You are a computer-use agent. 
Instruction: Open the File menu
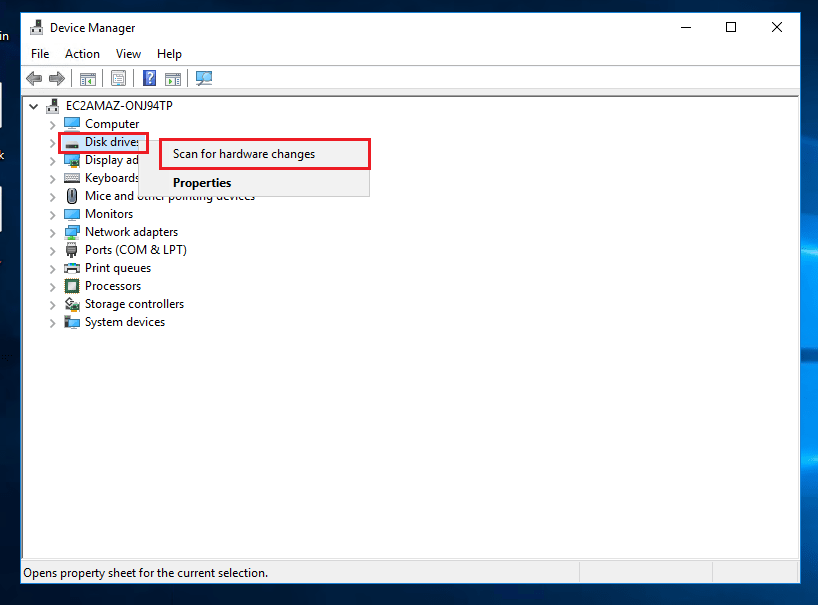(40, 54)
